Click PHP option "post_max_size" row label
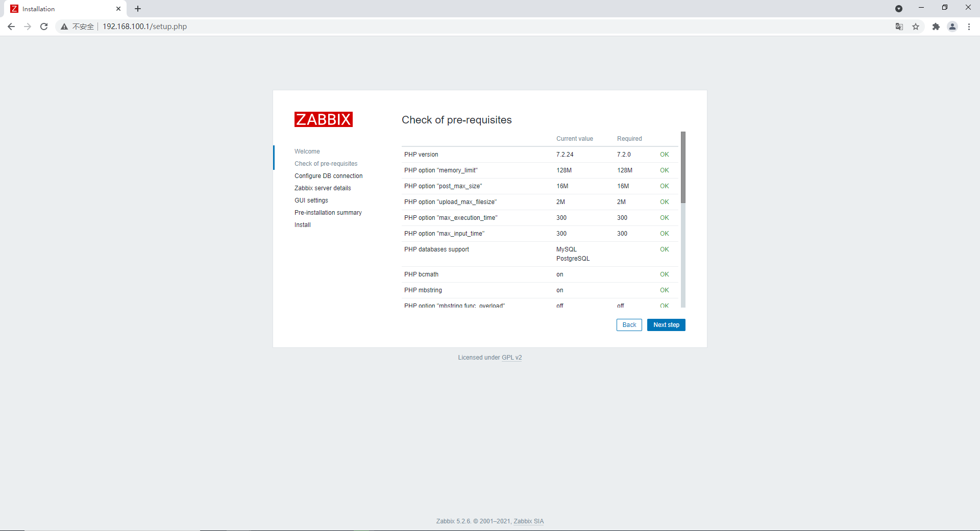 (443, 186)
